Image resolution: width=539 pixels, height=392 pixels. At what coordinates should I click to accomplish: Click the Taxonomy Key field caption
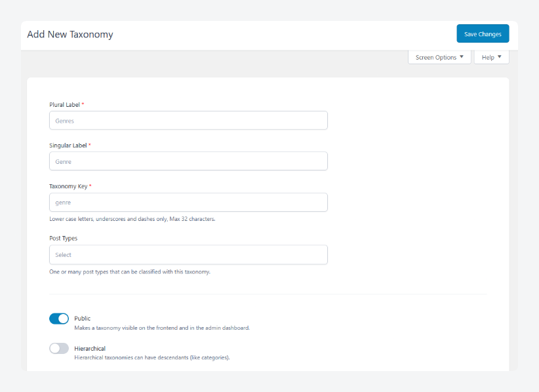[x=68, y=186]
